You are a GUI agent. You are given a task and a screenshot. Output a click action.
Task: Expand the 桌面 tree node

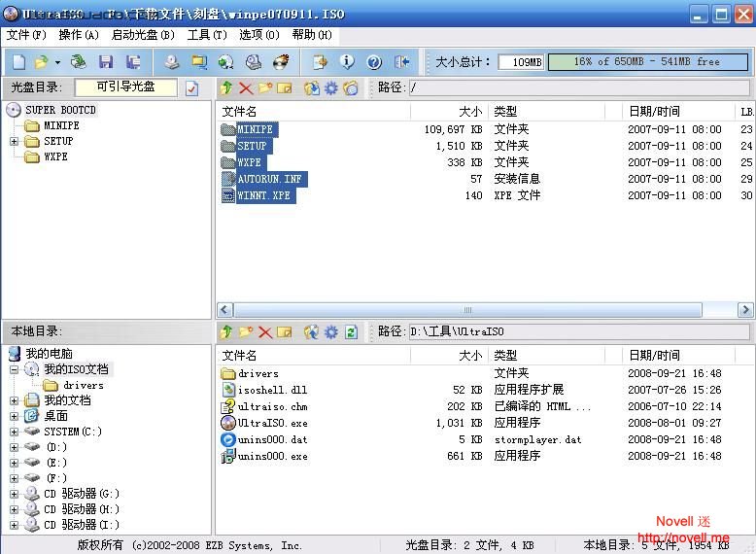pyautogui.click(x=14, y=416)
